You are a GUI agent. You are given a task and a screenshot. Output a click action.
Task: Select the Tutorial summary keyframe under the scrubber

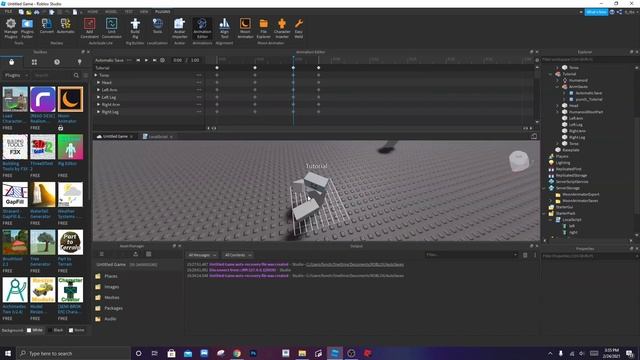(293, 68)
